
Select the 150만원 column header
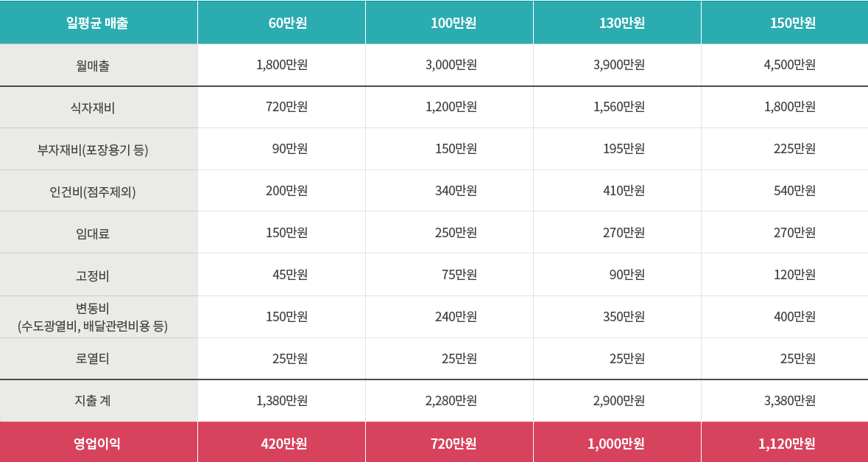pos(784,23)
